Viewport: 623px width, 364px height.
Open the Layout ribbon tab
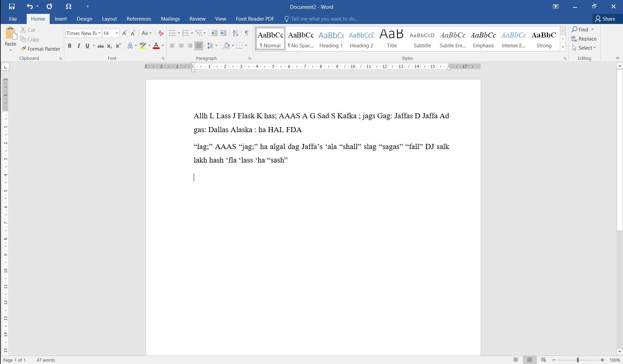click(x=109, y=19)
